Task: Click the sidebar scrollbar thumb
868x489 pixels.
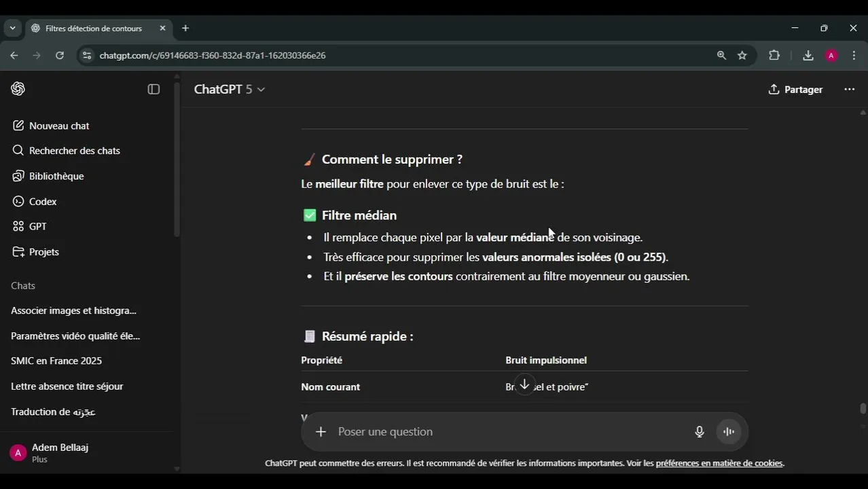Action: click(177, 159)
